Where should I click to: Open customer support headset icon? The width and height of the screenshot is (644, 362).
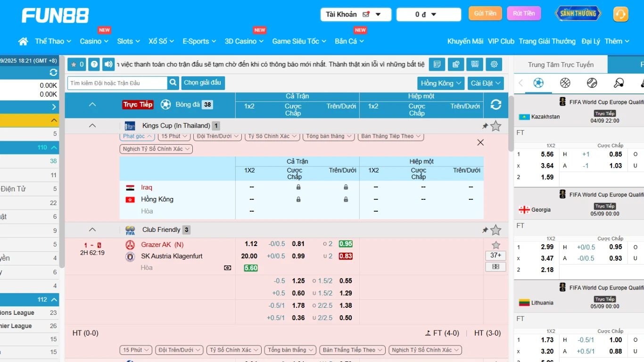[620, 14]
